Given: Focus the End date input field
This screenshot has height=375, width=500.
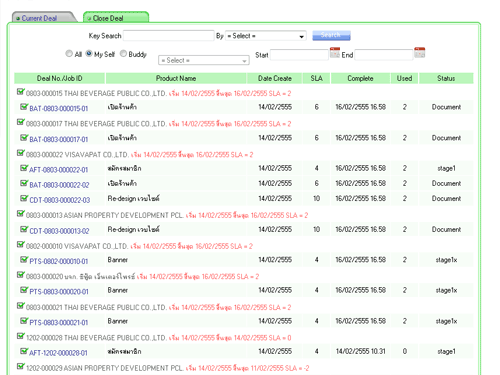Looking at the screenshot, I should click(384, 55).
